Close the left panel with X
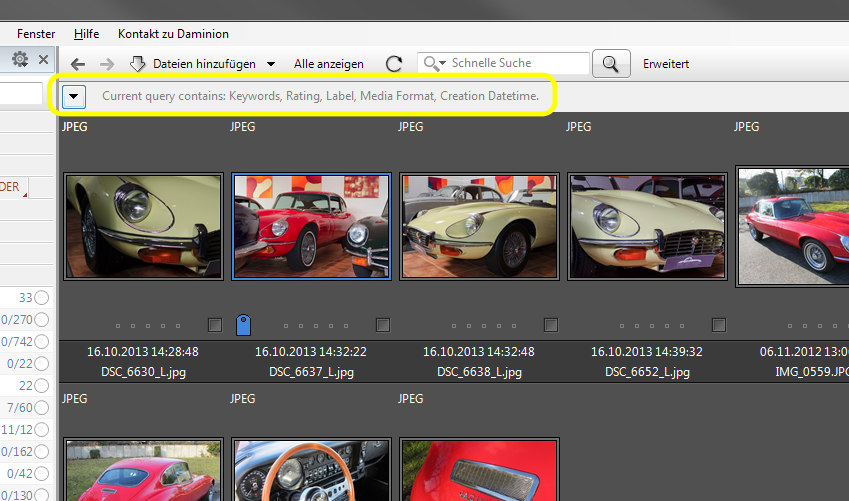 tap(44, 60)
